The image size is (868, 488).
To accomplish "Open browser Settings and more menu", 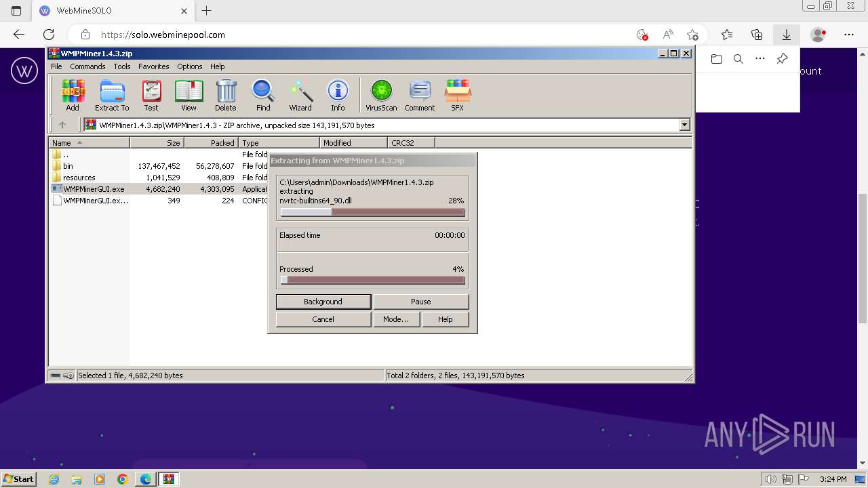I will (849, 35).
